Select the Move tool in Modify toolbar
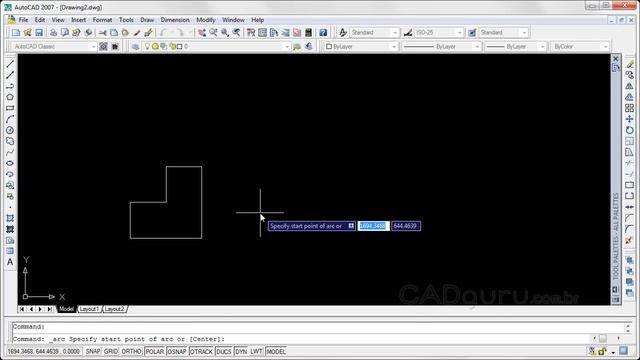The height and width of the screenshot is (360, 640). point(629,119)
